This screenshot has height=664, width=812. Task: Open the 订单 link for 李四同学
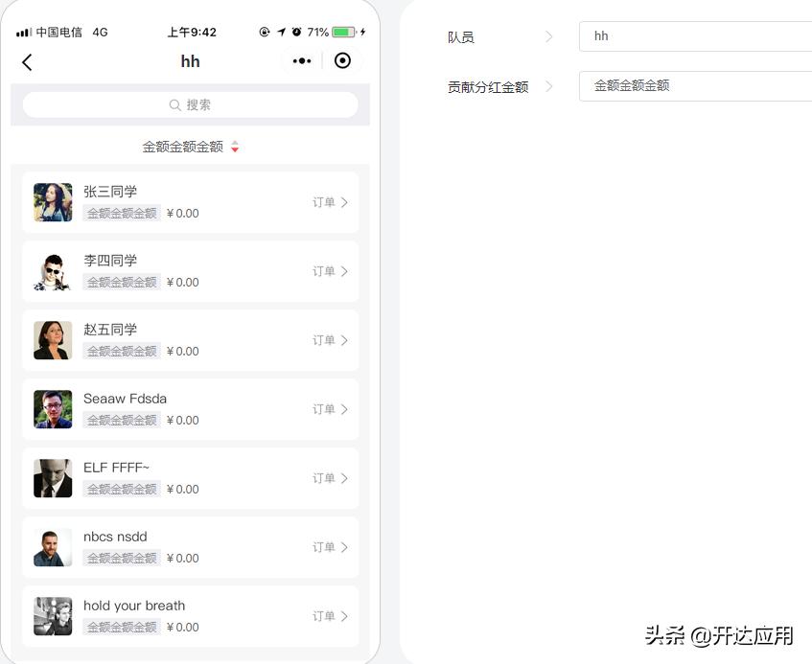(331, 271)
